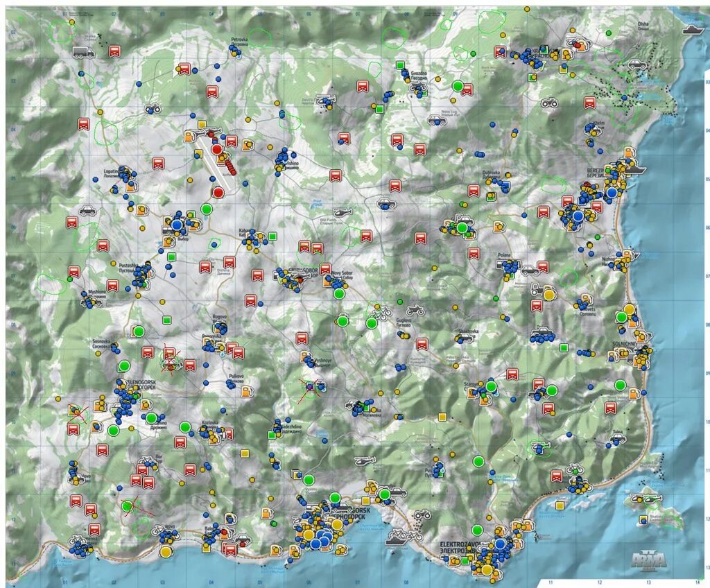Click the gray truck icon in the northwest corner
This screenshot has width=710, height=588.
pyautogui.click(x=83, y=52)
